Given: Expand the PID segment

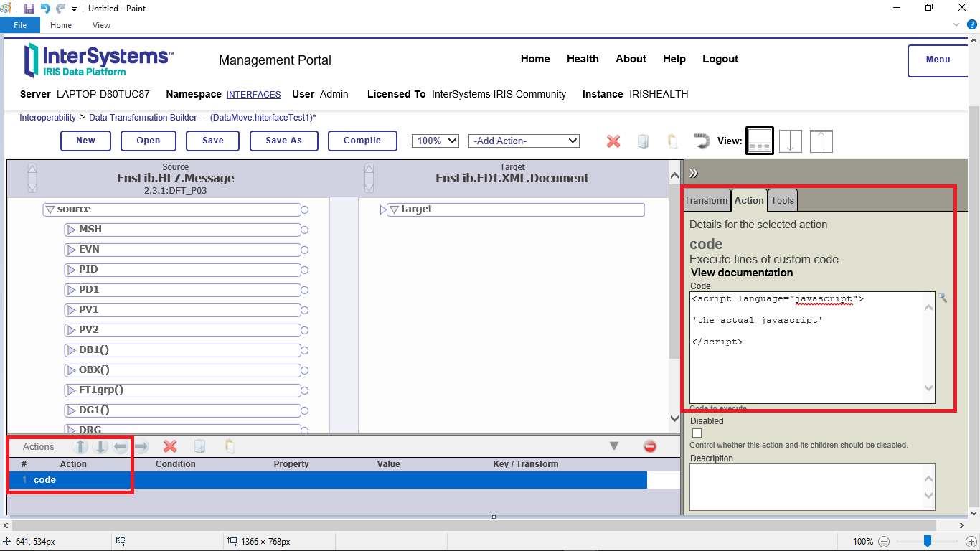Looking at the screenshot, I should point(71,270).
